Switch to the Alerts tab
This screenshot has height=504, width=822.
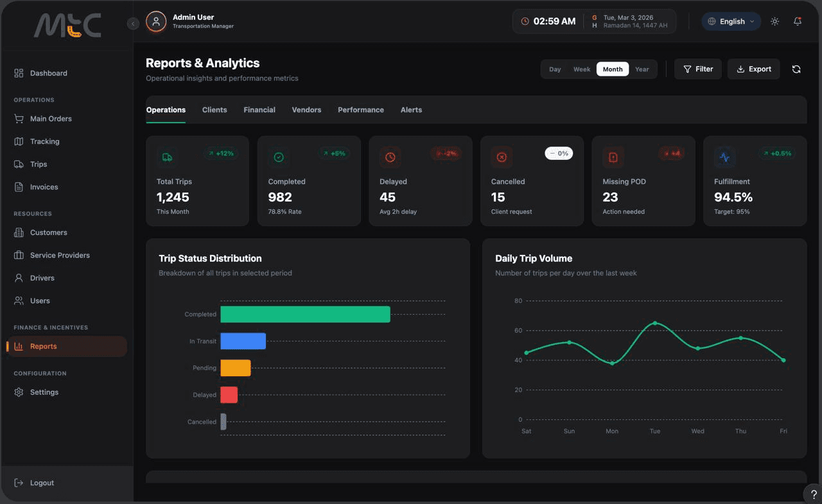(x=411, y=110)
